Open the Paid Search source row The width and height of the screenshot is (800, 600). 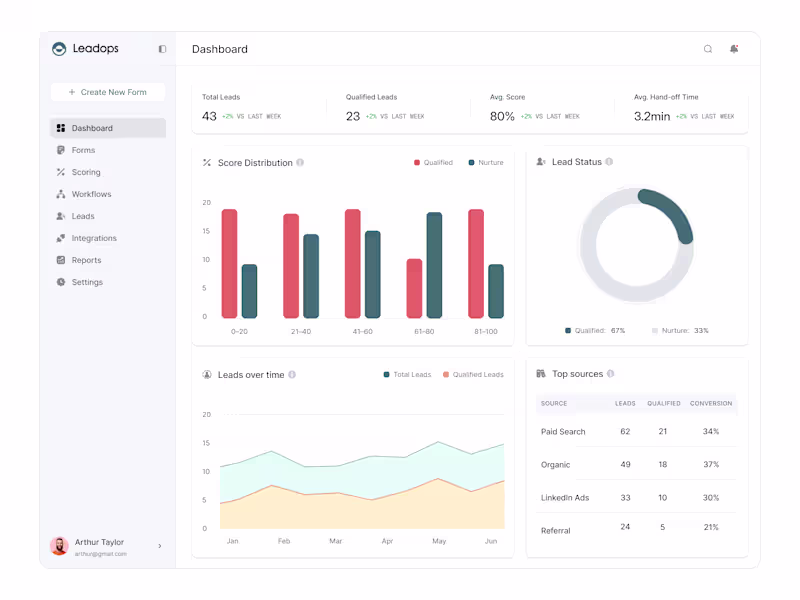636,432
